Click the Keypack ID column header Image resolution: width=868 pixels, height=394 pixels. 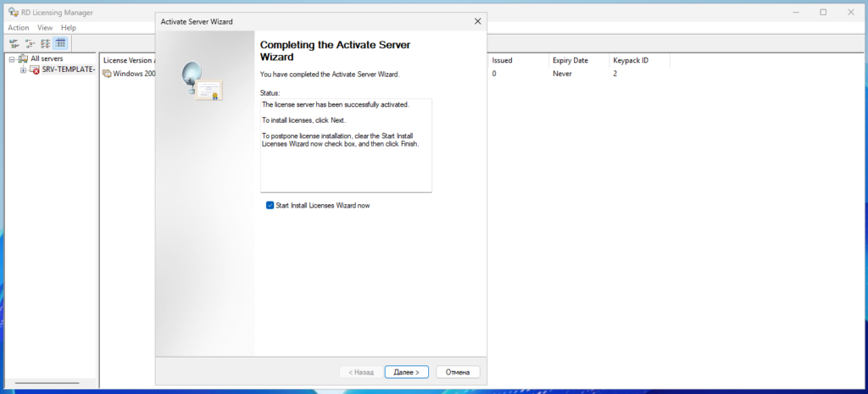[x=631, y=61]
